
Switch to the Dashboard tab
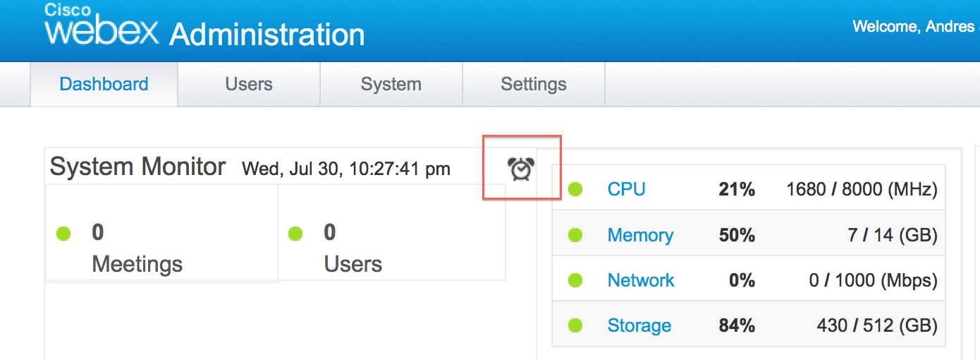click(104, 84)
